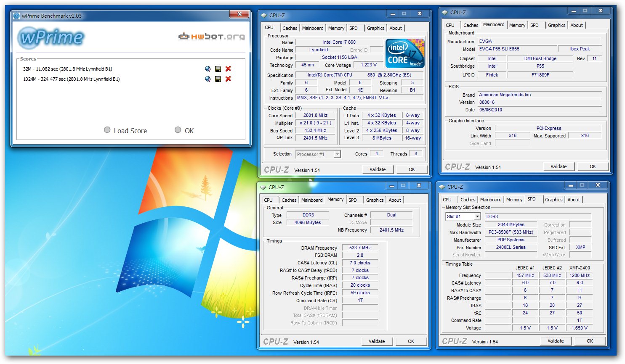
Task: Click the Core Voltage value field
Action: (368, 65)
